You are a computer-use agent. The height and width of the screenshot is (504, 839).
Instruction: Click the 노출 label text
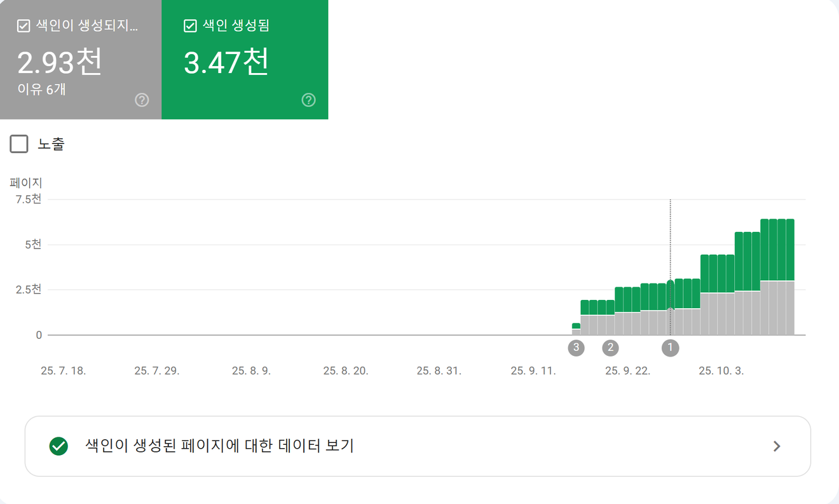(x=51, y=144)
